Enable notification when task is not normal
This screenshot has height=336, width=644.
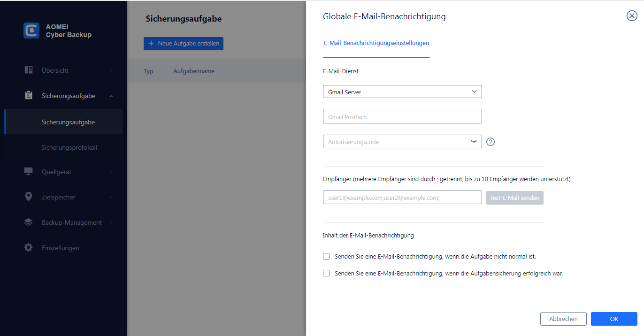point(326,257)
